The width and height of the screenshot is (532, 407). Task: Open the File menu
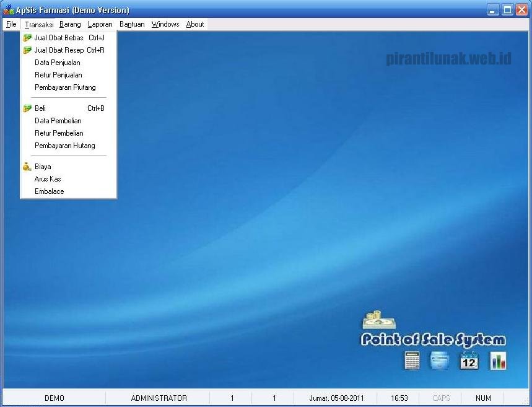pyautogui.click(x=11, y=24)
